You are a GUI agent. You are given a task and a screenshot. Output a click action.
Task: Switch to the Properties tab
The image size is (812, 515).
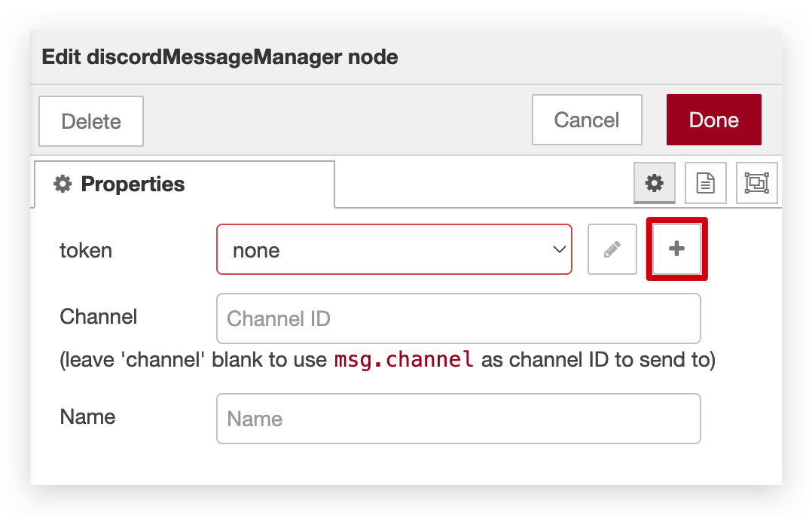pyautogui.click(x=185, y=184)
